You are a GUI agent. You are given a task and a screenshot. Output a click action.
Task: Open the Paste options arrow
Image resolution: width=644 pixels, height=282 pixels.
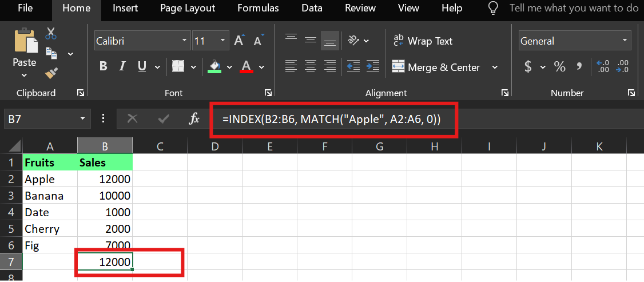click(24, 75)
